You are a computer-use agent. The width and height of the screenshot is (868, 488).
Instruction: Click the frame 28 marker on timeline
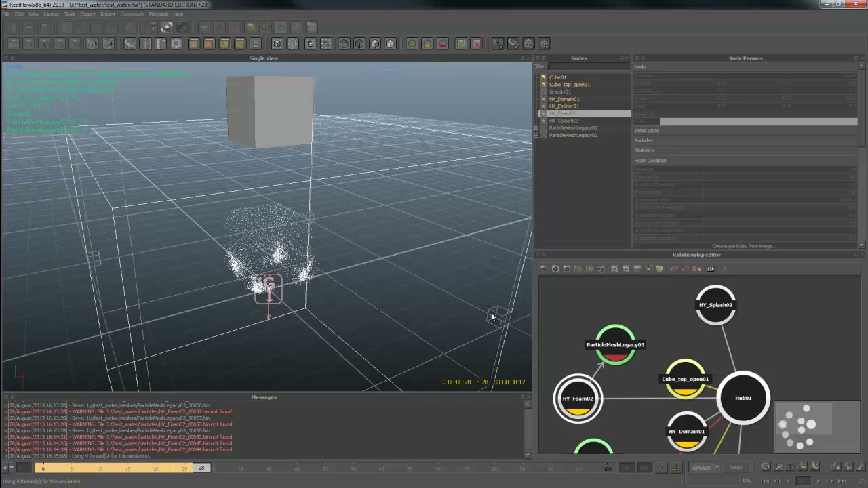tap(201, 468)
